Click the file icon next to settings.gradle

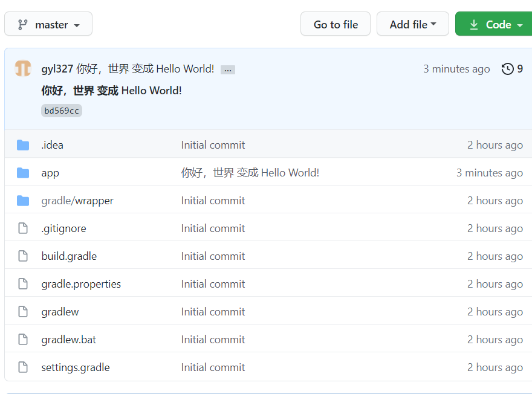(x=23, y=367)
